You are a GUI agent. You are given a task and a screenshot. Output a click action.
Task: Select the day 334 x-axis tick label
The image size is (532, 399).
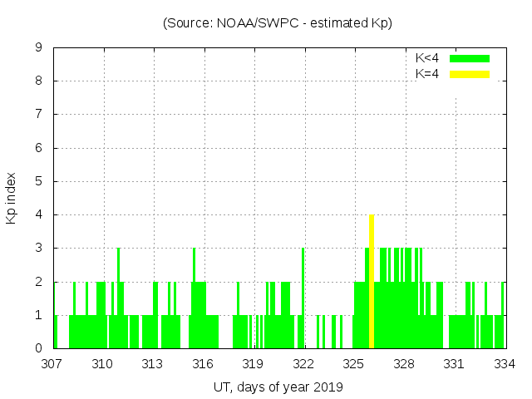pos(504,363)
